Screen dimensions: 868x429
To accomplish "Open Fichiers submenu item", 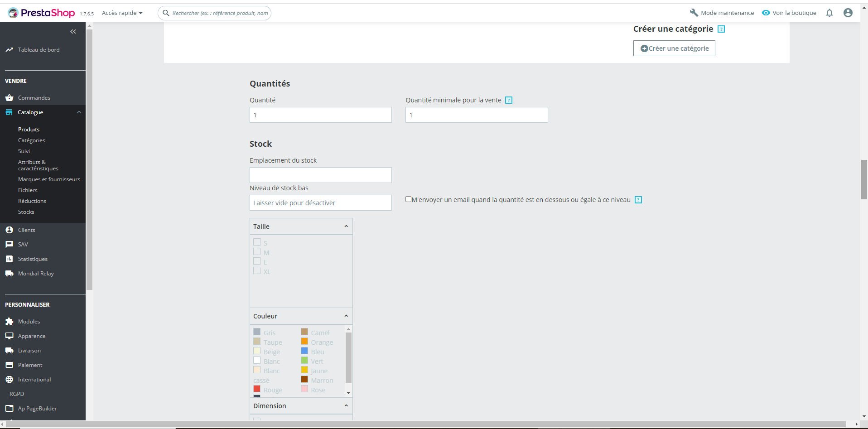I will click(28, 190).
